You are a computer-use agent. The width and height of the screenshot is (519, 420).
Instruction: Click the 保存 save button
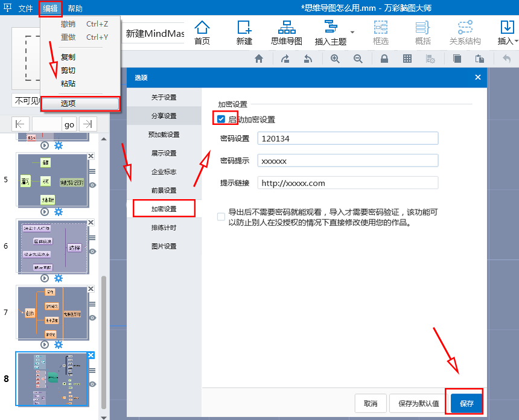465,402
